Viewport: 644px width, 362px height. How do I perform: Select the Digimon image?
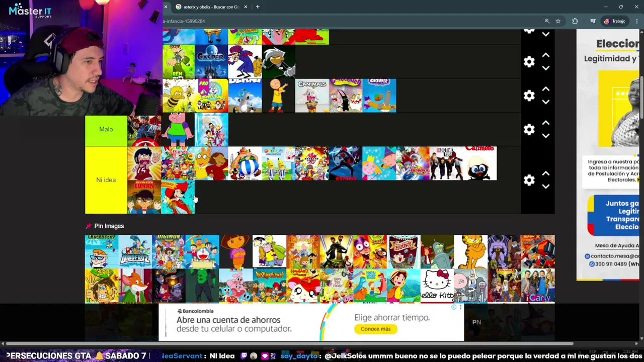pos(169,251)
